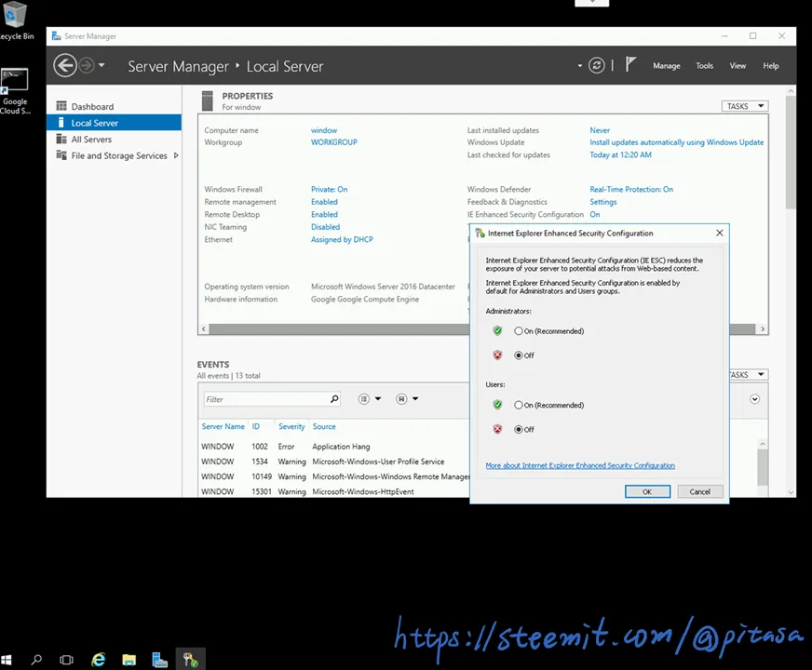
Task: Launch Internet Explorer from the taskbar
Action: (98, 660)
